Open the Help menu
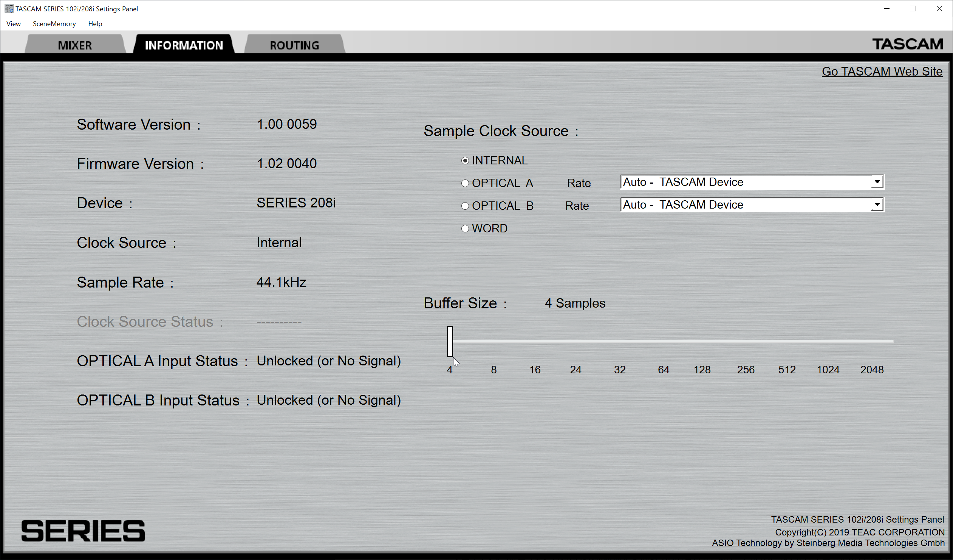 (x=95, y=24)
